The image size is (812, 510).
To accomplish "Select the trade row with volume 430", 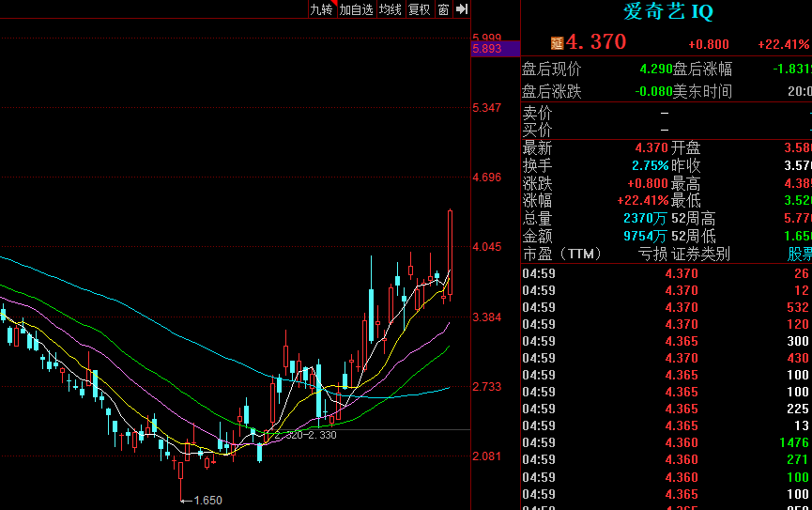I will (x=666, y=358).
